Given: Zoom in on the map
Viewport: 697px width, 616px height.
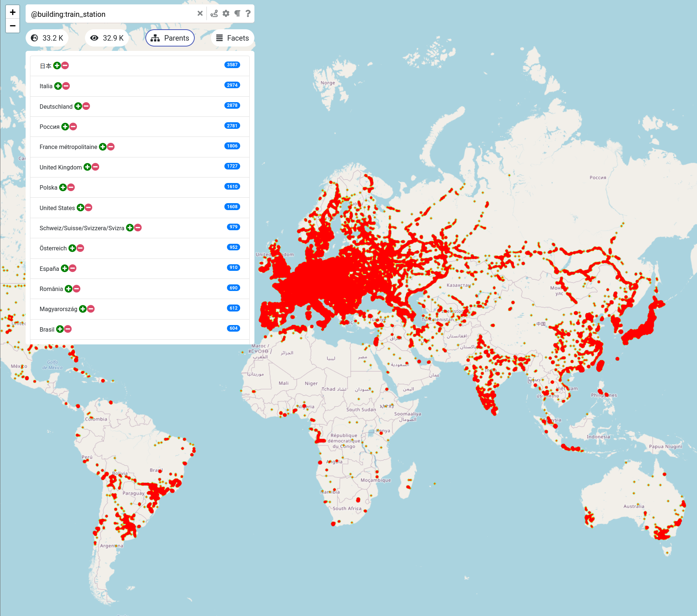Looking at the screenshot, I should (12, 12).
